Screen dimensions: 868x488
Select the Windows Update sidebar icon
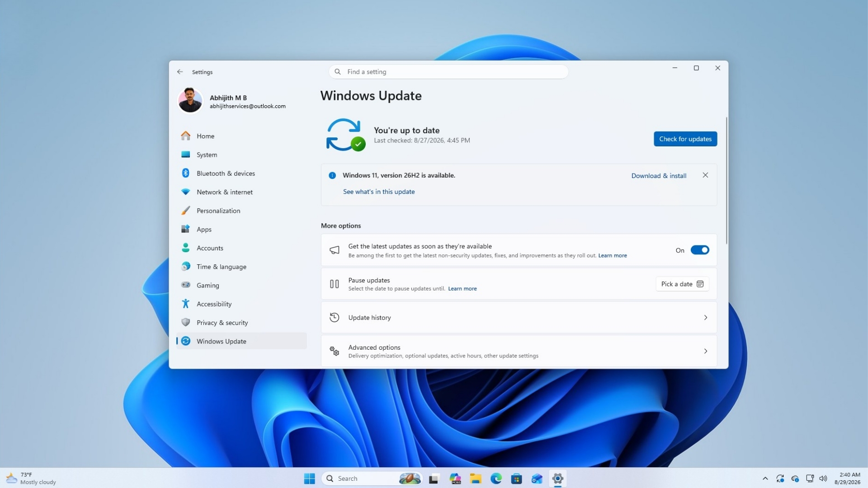[x=185, y=341]
